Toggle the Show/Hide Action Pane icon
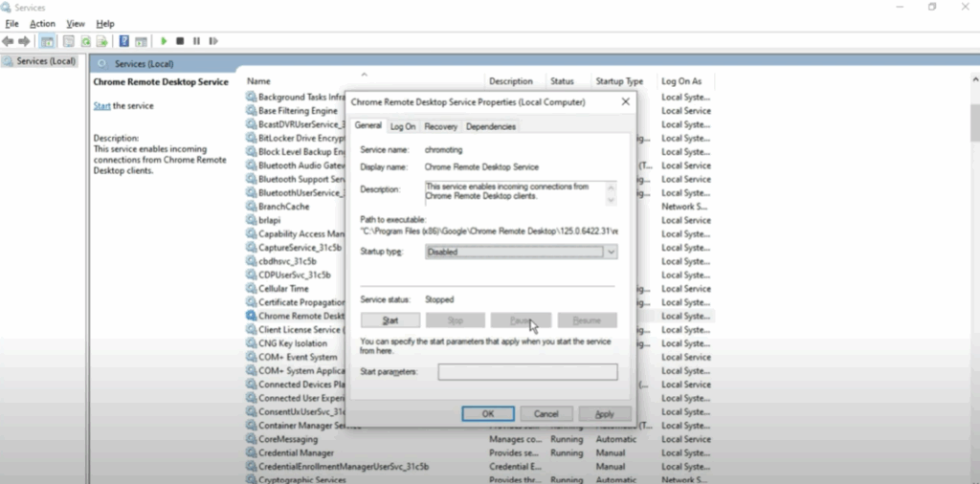Image resolution: width=980 pixels, height=484 pixels. (141, 41)
